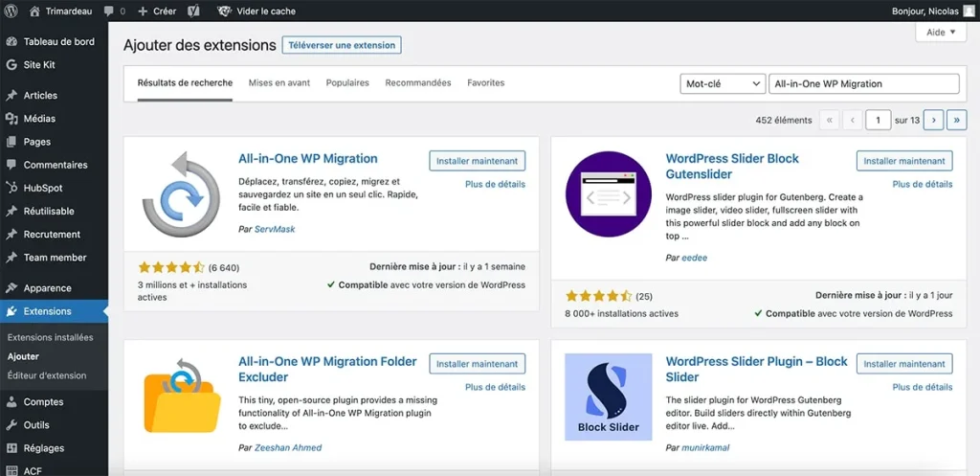Click the Apparence brush icon
This screenshot has height=476, width=980.
point(11,288)
